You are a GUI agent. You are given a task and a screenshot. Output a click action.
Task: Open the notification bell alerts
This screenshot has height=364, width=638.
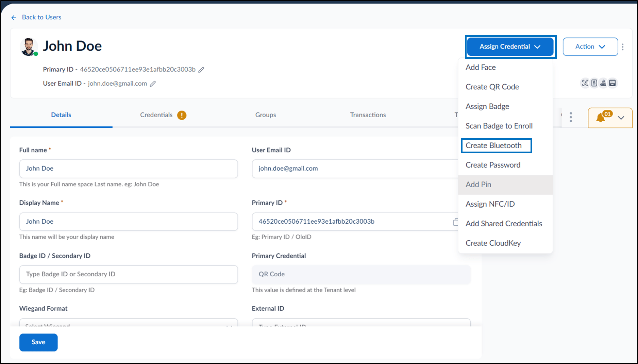(x=601, y=118)
